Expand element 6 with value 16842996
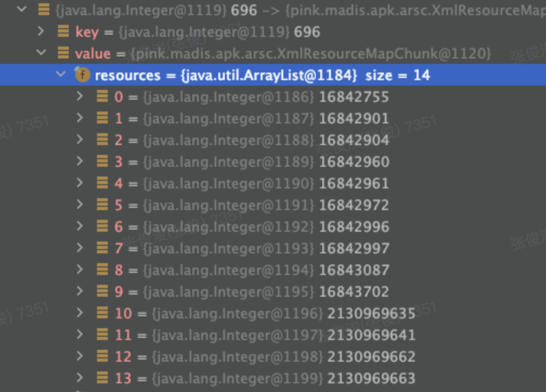This screenshot has width=546, height=392. pyautogui.click(x=80, y=226)
